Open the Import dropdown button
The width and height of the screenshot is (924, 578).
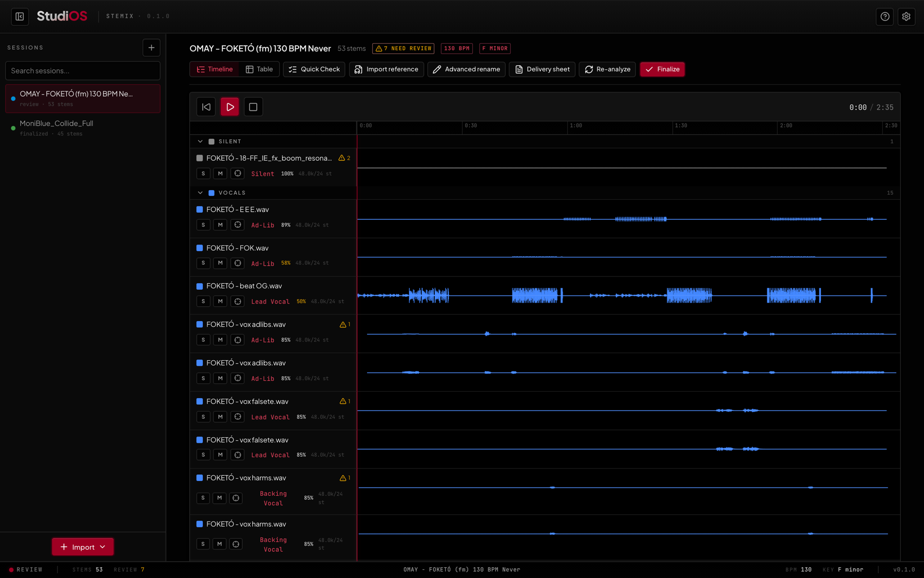point(83,547)
